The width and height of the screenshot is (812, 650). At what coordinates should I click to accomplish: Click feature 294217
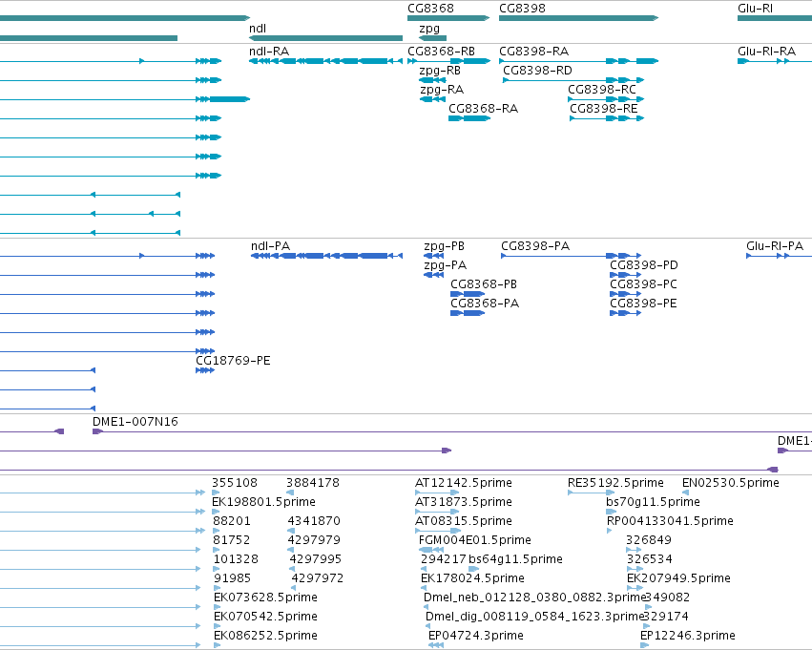click(x=444, y=559)
